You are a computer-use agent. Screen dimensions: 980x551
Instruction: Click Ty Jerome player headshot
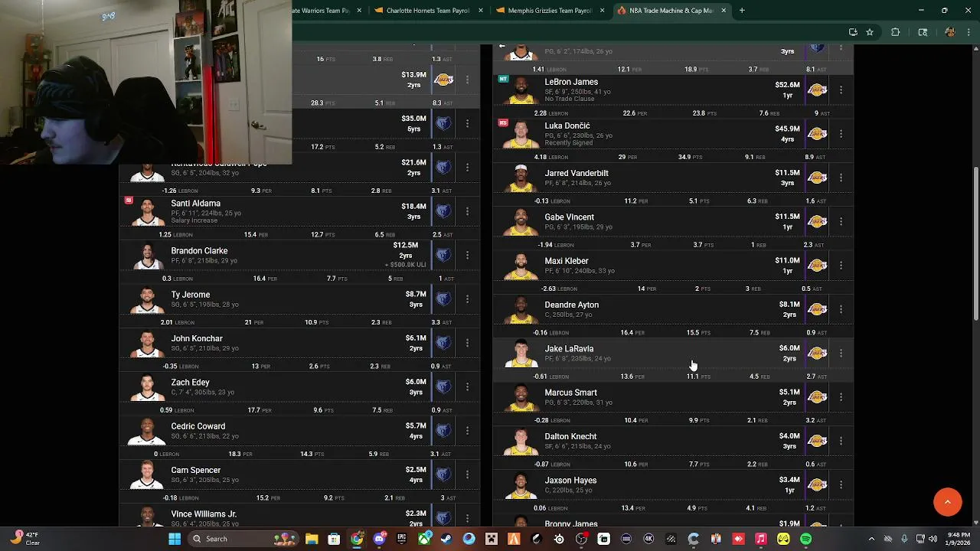(x=147, y=301)
